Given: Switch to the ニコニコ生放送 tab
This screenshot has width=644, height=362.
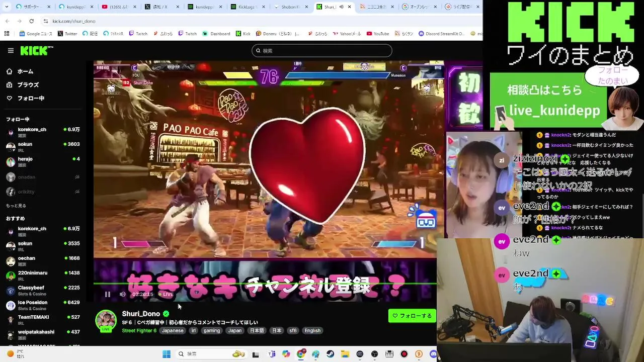Looking at the screenshot, I should [x=376, y=7].
